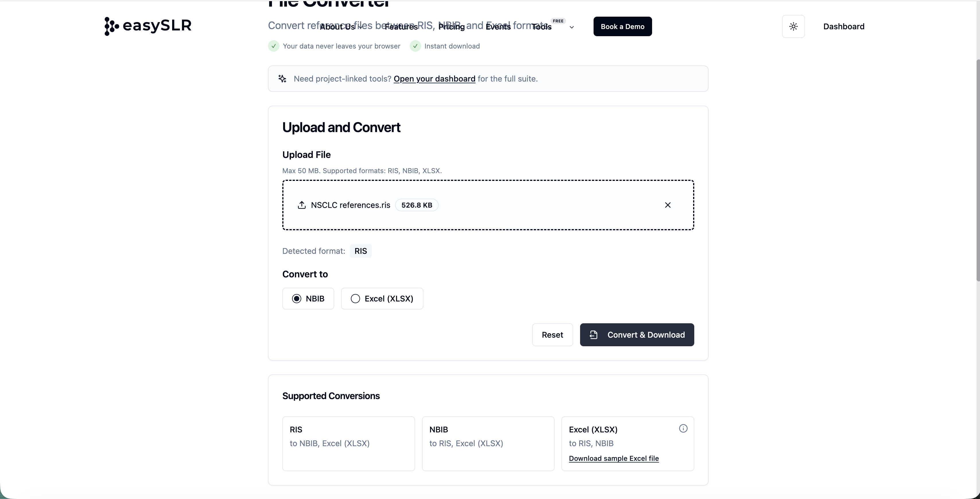Remove the uploaded NSCLC references.ris file
The height and width of the screenshot is (499, 980).
[x=668, y=205]
